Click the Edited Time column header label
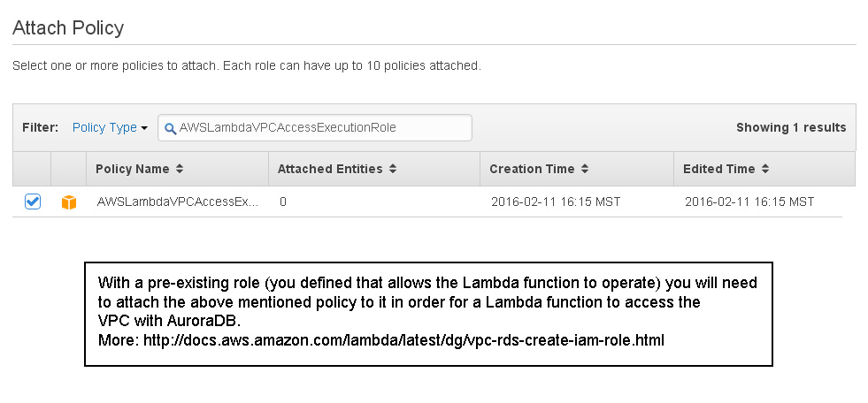Screen dimensions: 868x403 719,169
